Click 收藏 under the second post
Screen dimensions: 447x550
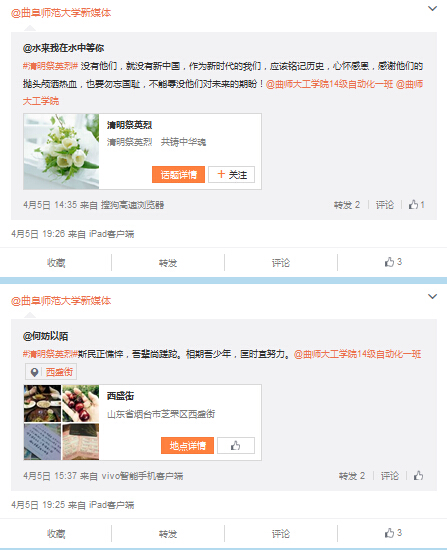click(56, 534)
